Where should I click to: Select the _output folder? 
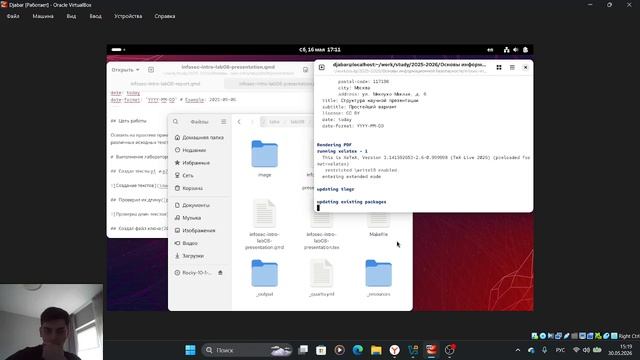coord(264,278)
